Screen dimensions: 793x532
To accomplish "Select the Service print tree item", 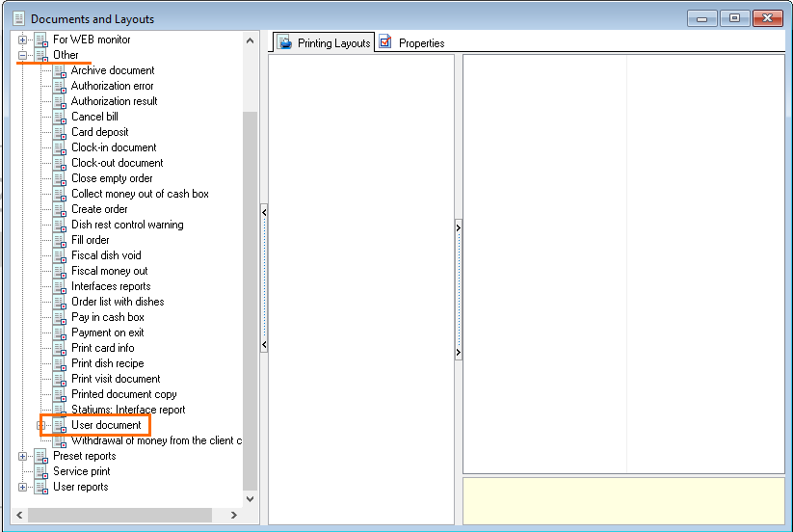I will point(82,471).
